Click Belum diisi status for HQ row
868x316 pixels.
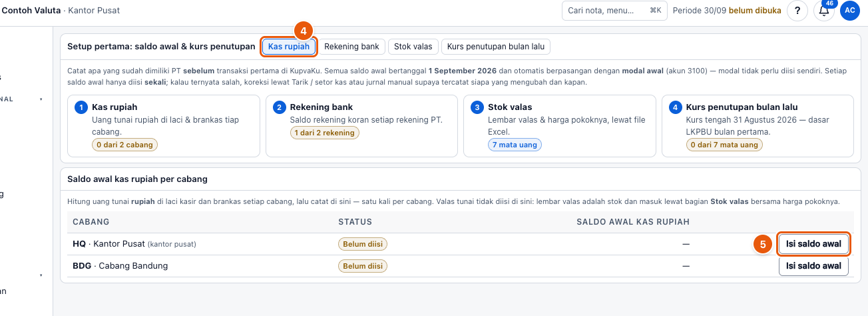coord(363,244)
